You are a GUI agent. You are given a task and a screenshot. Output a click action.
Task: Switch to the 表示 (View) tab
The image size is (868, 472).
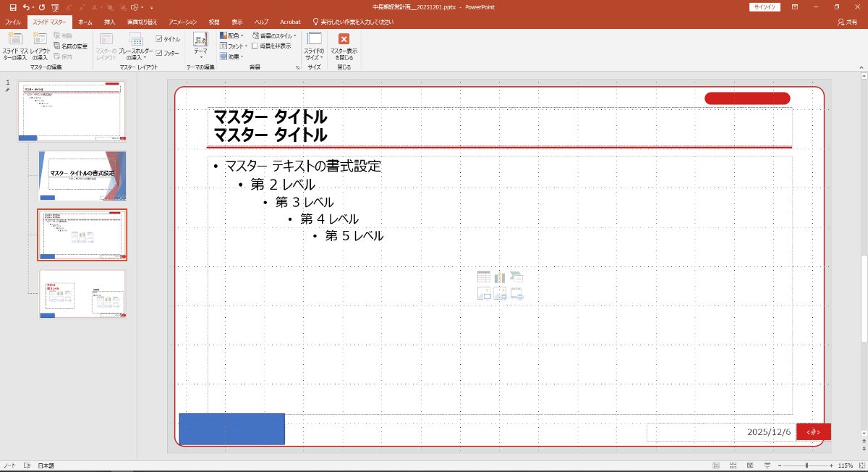237,22
